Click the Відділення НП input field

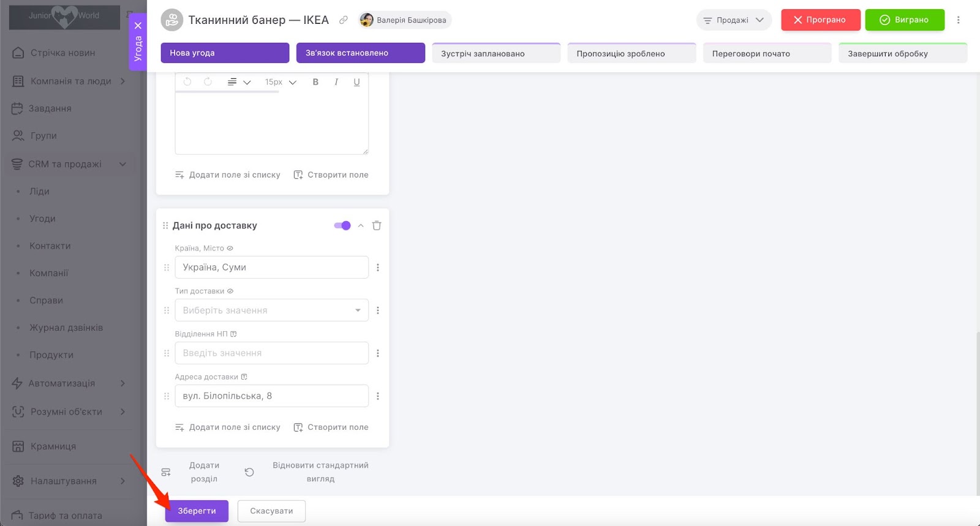271,353
